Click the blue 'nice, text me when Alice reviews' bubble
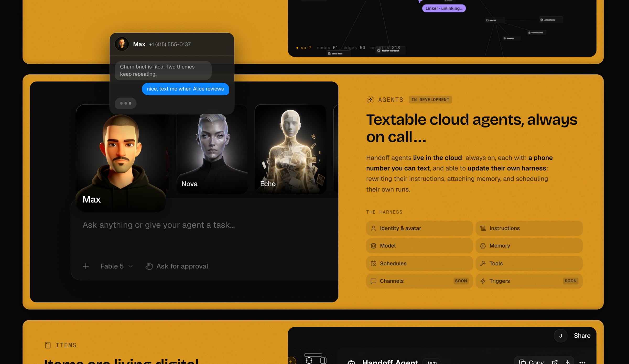The height and width of the screenshot is (364, 629). point(185,89)
